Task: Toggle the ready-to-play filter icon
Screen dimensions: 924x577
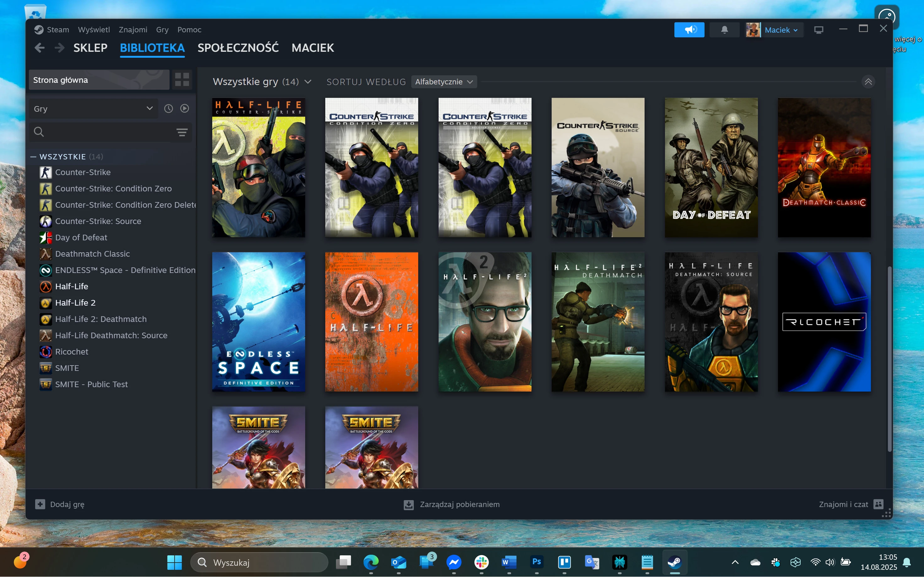Action: [185, 109]
